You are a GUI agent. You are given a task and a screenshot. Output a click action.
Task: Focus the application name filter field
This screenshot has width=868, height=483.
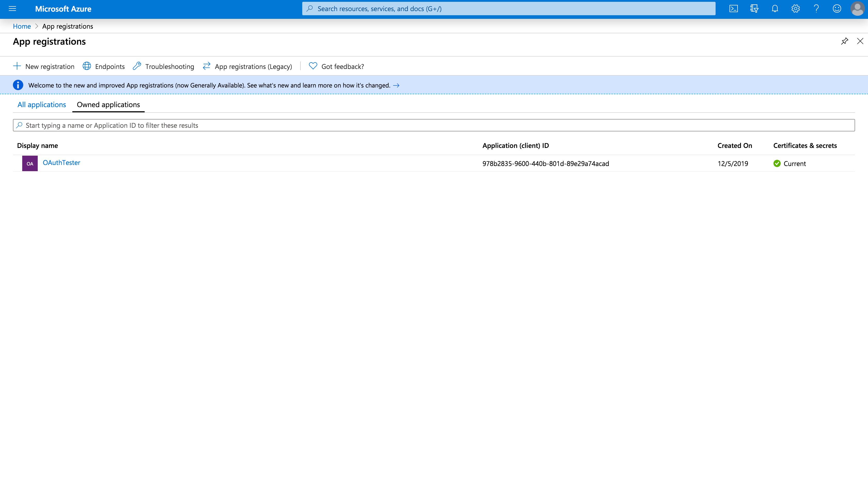tap(434, 125)
